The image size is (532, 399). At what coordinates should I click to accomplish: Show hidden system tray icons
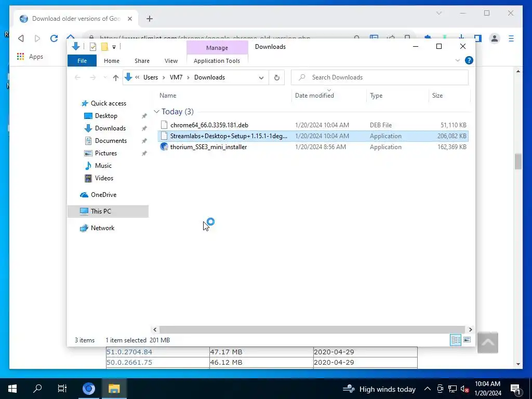pos(428,389)
